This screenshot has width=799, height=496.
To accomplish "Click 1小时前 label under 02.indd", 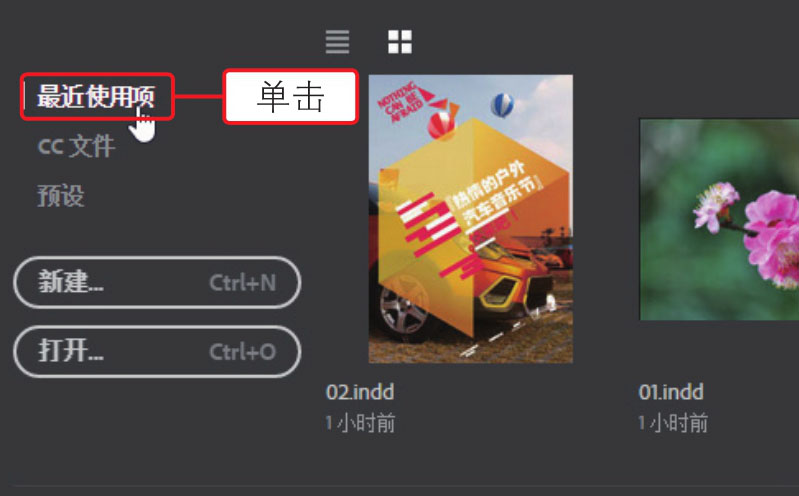I will click(x=360, y=423).
